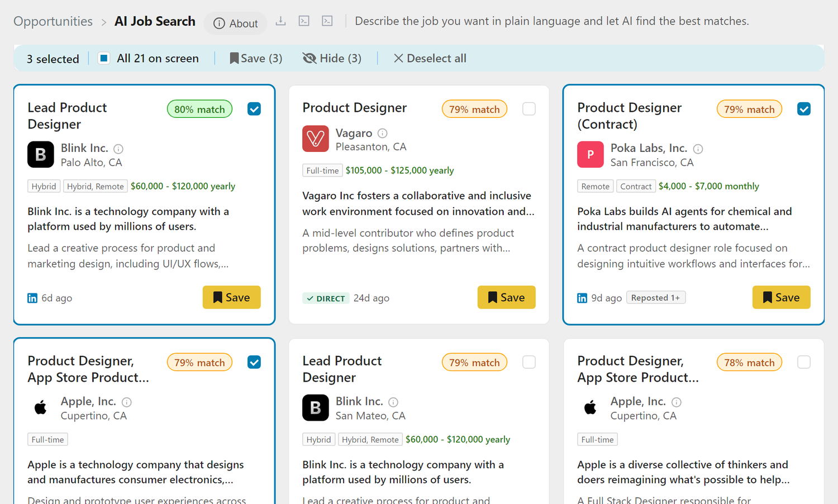The width and height of the screenshot is (838, 504).
Task: Open the About info button
Action: (x=236, y=23)
